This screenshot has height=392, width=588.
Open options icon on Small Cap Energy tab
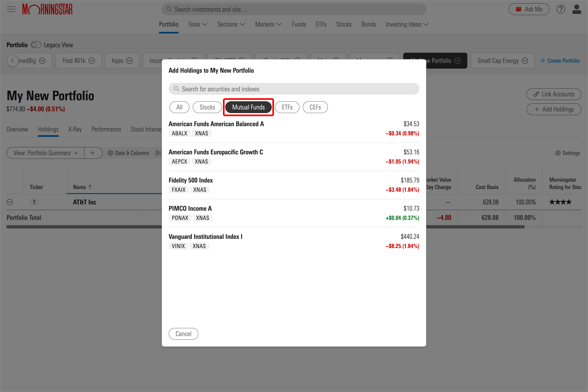pos(525,61)
